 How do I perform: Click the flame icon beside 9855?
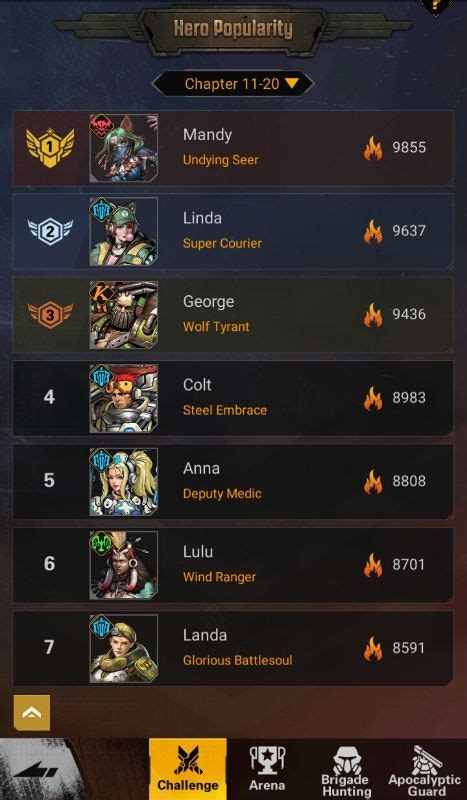point(373,148)
